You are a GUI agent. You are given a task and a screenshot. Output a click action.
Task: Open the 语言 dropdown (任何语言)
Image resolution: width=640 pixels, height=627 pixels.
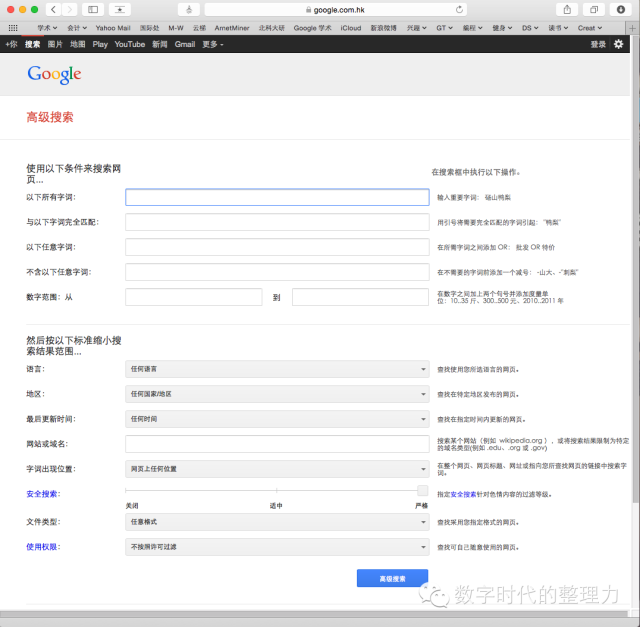(x=277, y=369)
